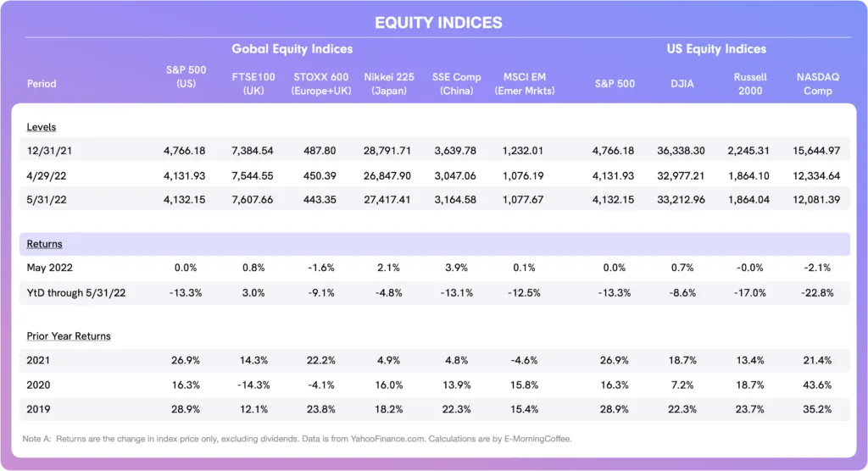Click the STOXX 600 value 443.35

pos(320,200)
